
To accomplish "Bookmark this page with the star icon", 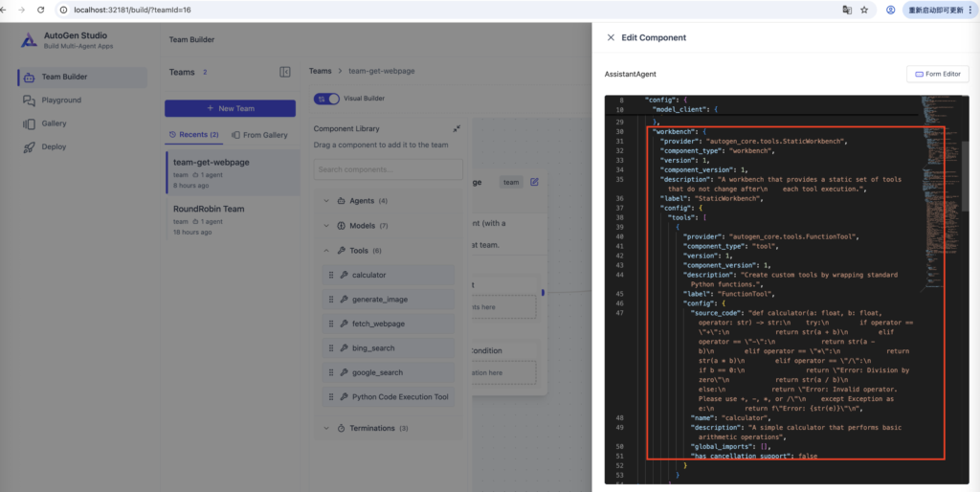I will tap(864, 10).
